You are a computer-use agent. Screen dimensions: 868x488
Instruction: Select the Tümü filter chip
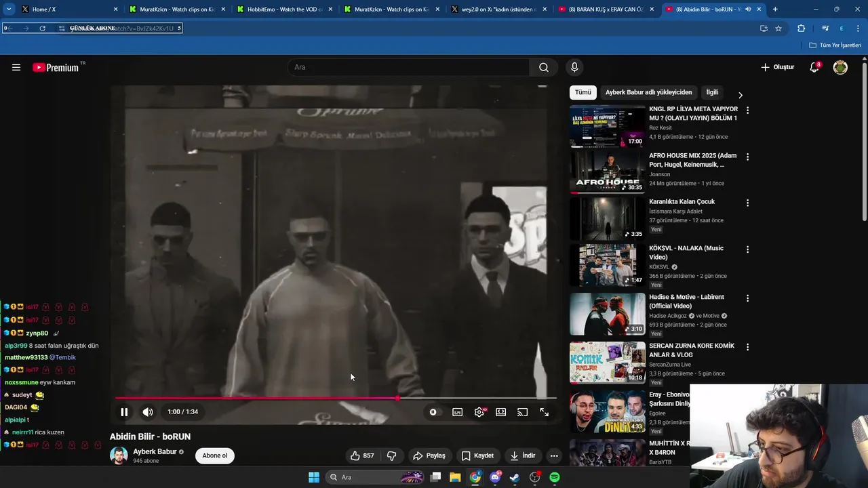583,92
